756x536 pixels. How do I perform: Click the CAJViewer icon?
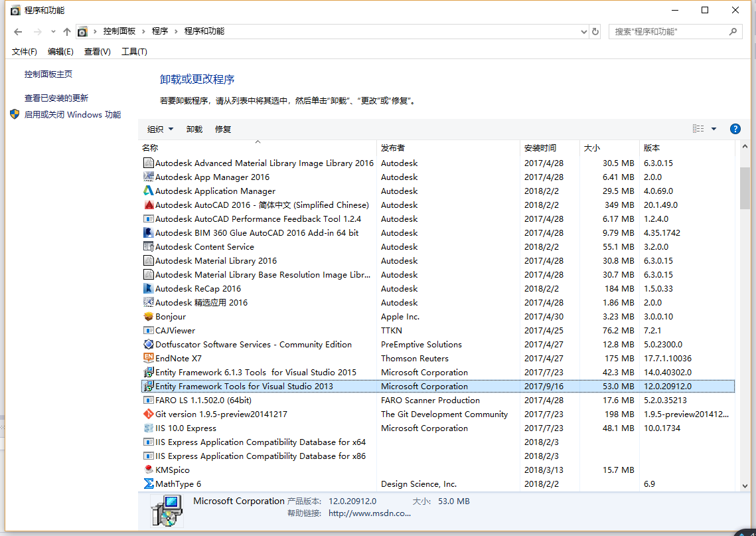[149, 331]
